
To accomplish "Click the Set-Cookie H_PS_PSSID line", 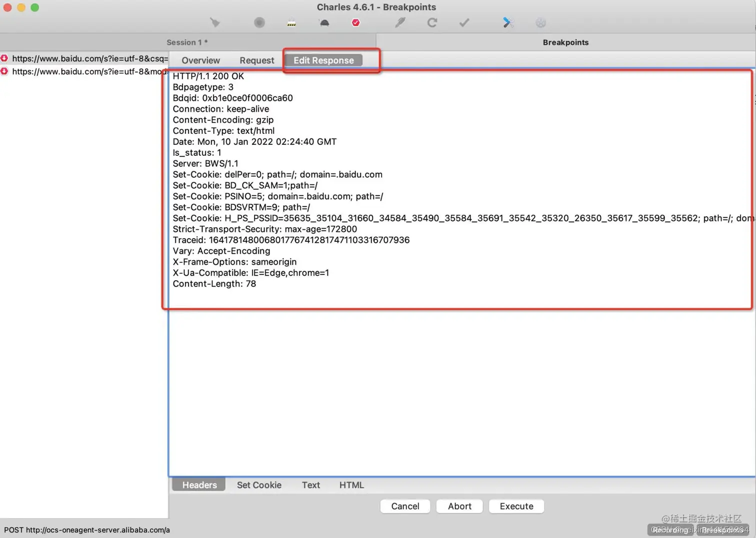I will pyautogui.click(x=463, y=218).
